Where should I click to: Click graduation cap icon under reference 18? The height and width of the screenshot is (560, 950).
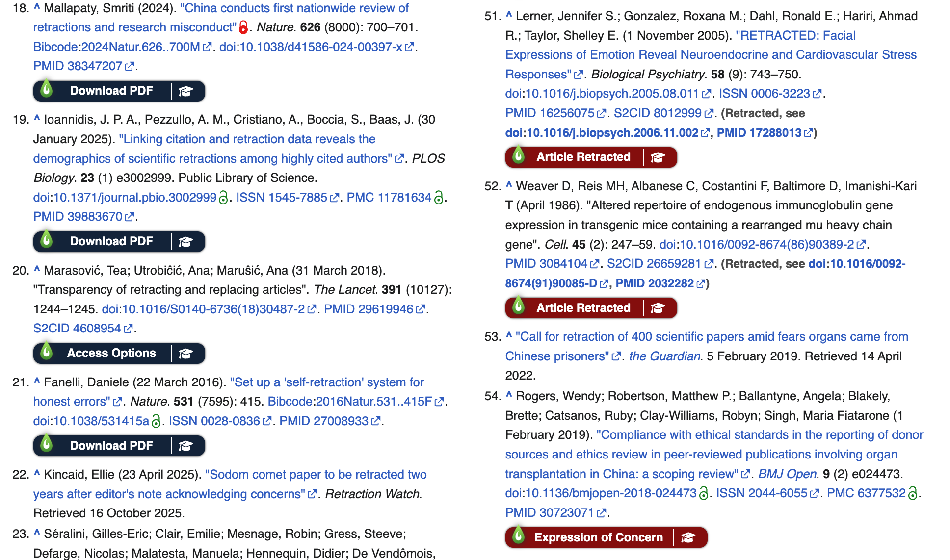tap(185, 91)
